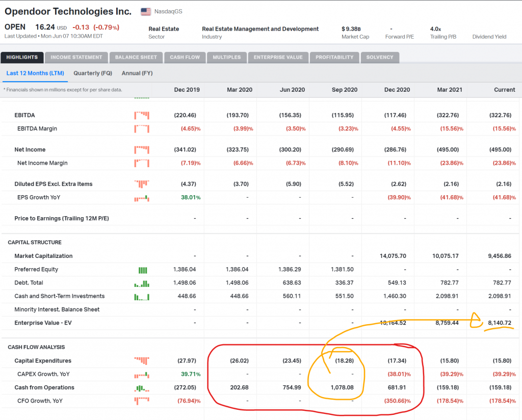Go to the Cash Flow tab

pos(185,57)
